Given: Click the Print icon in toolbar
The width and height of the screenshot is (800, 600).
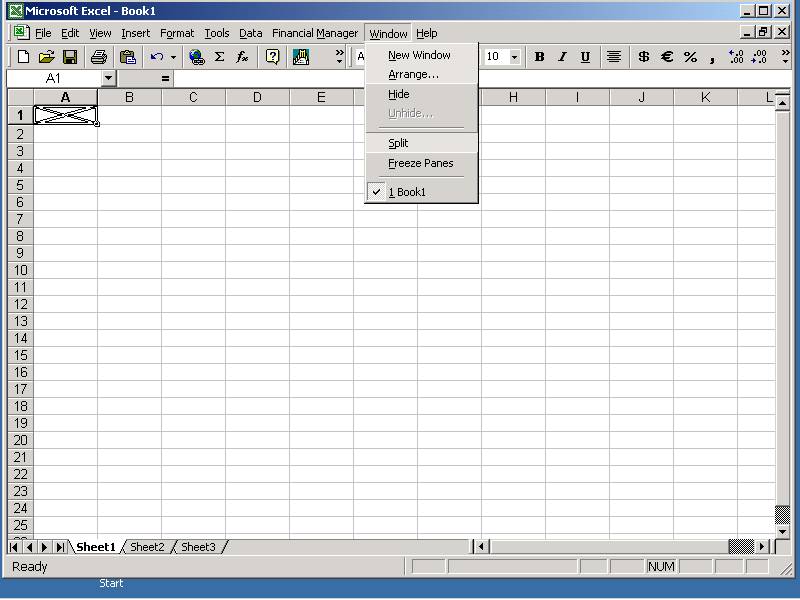Looking at the screenshot, I should pos(99,57).
